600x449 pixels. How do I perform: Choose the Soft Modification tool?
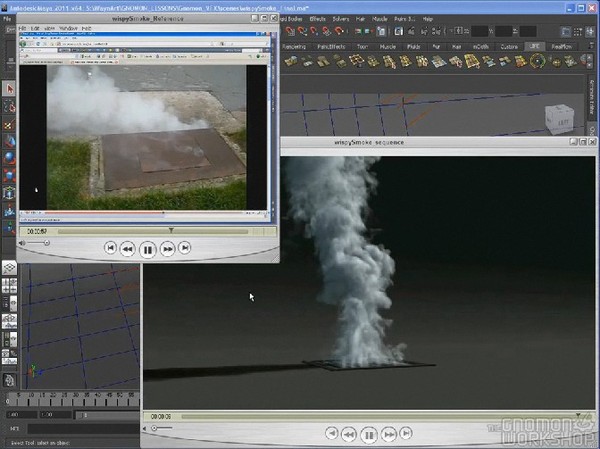coord(9,210)
